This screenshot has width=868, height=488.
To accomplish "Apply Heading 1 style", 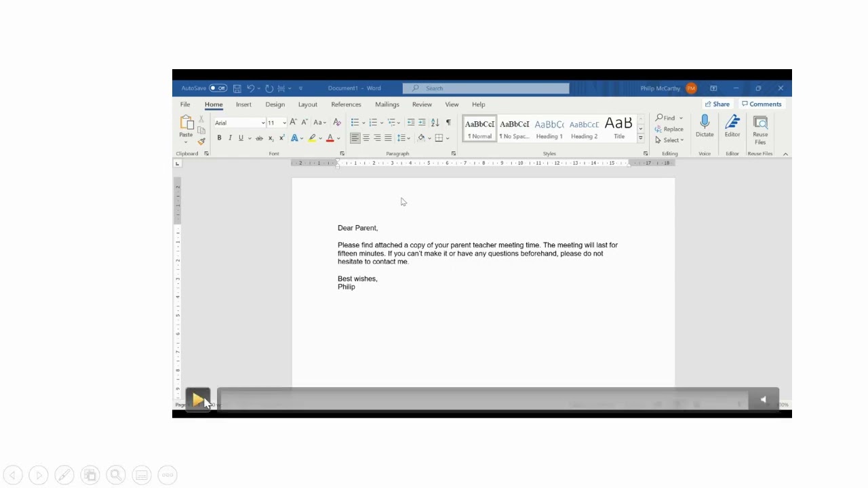I will [549, 128].
